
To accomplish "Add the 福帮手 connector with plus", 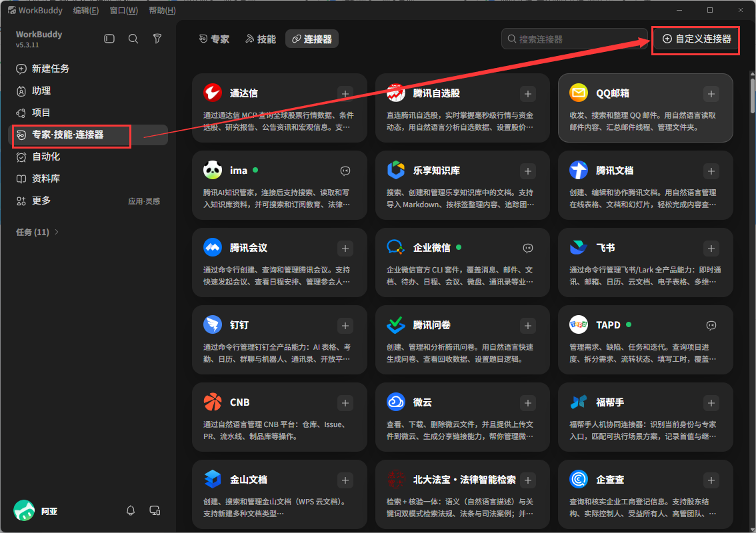I will pos(711,403).
